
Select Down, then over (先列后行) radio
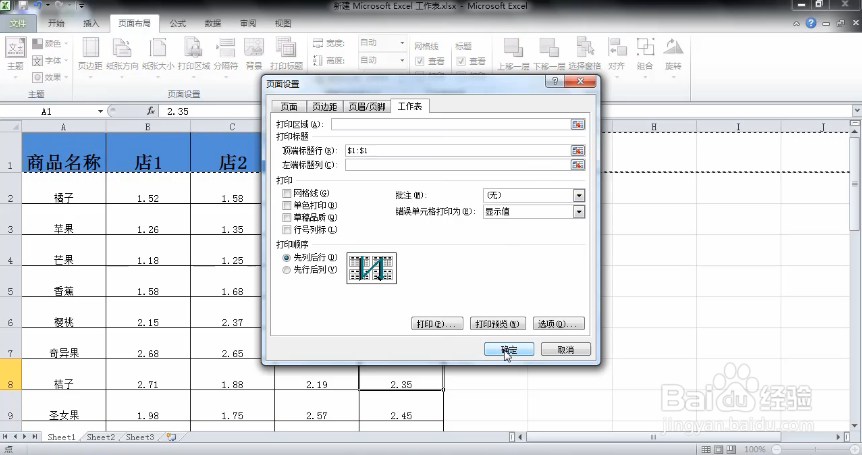point(286,258)
